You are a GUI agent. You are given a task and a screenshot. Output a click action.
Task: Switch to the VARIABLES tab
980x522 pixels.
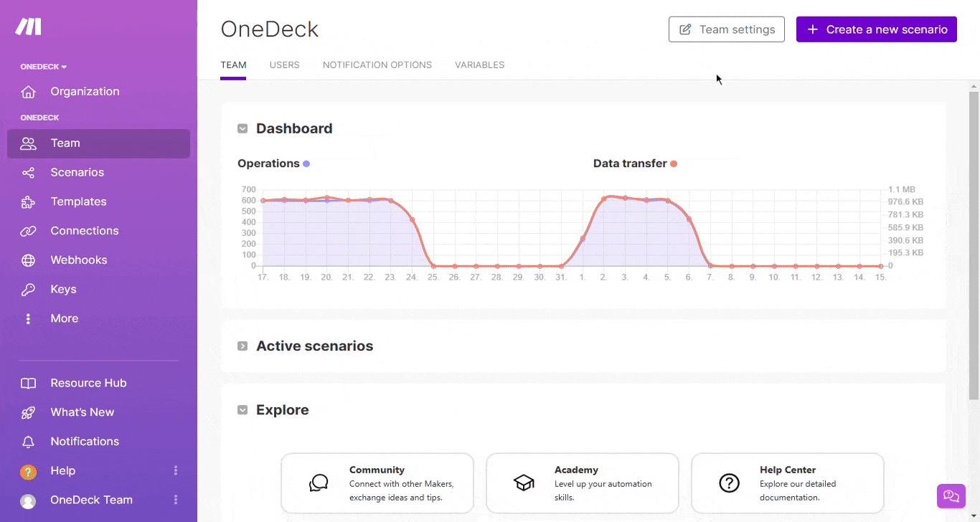coord(479,65)
